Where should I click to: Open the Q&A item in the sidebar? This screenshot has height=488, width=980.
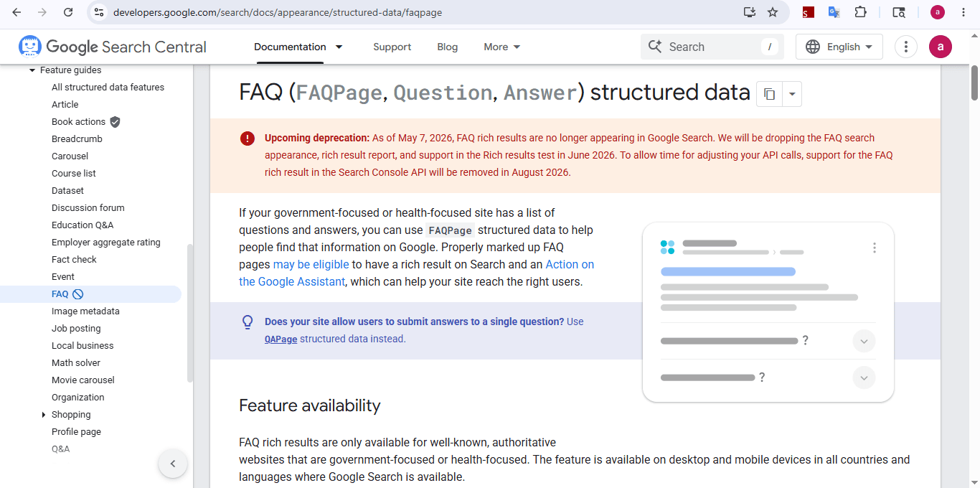pyautogui.click(x=60, y=449)
